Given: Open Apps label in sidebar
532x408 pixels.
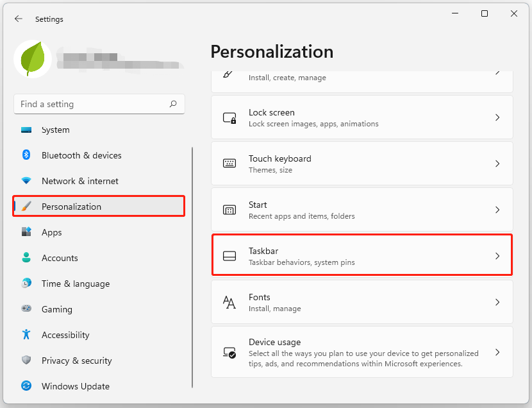Looking at the screenshot, I should click(51, 232).
